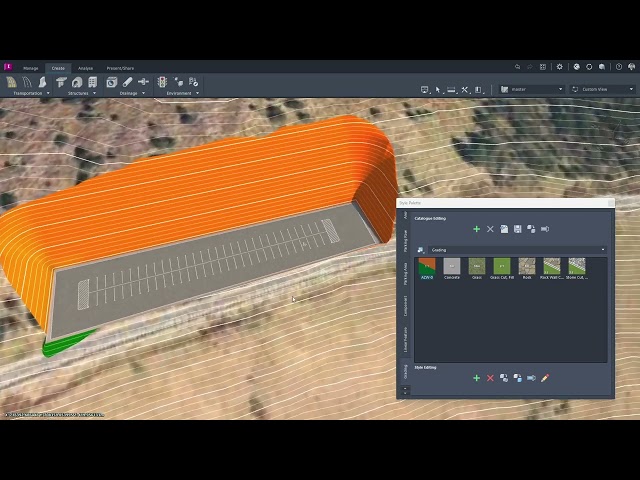
Task: Open catalogue file under Catalogue Editing
Action: 504,229
